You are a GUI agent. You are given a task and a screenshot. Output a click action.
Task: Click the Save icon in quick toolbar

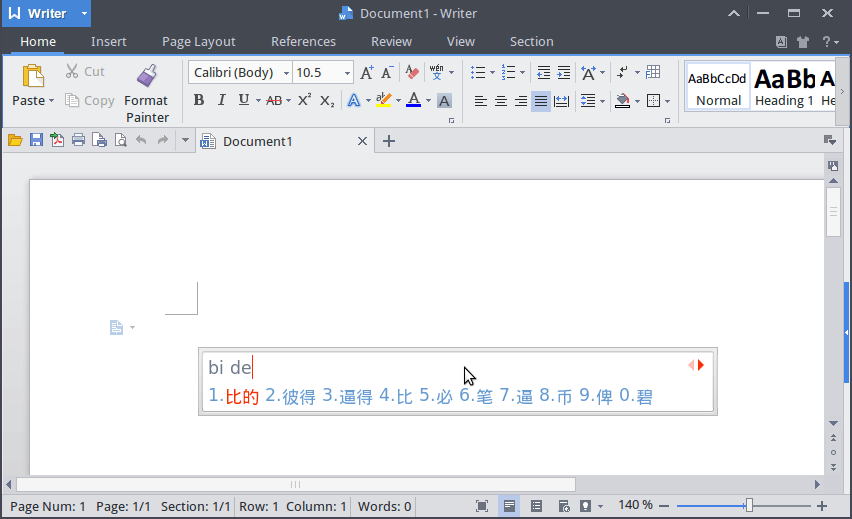tap(36, 141)
